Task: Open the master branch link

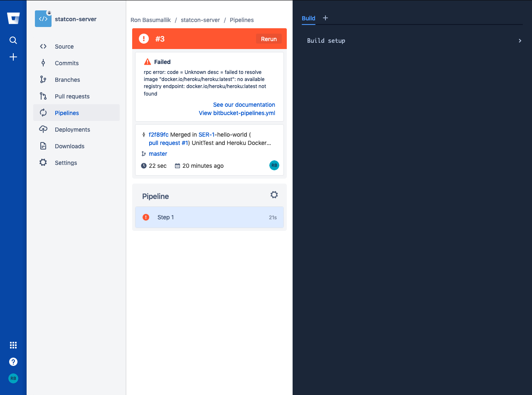Action: 158,154
